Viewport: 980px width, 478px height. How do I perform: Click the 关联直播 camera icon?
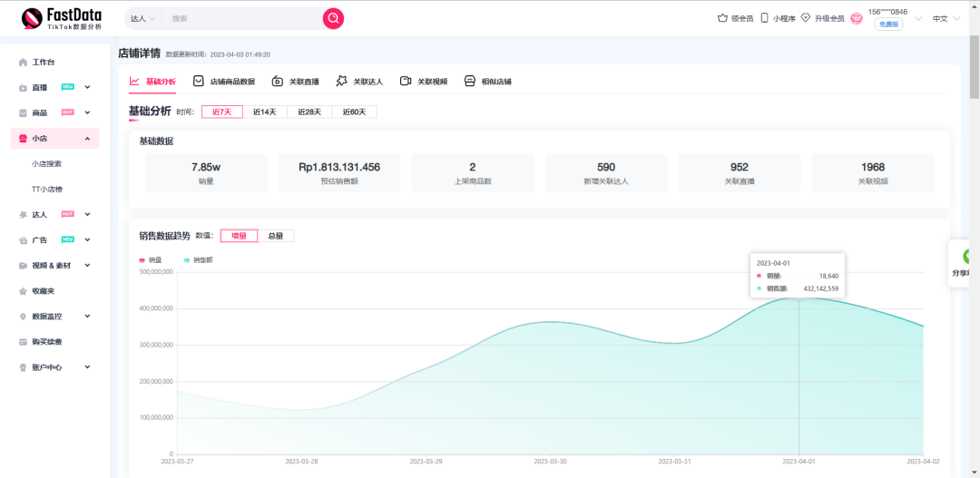pyautogui.click(x=278, y=82)
